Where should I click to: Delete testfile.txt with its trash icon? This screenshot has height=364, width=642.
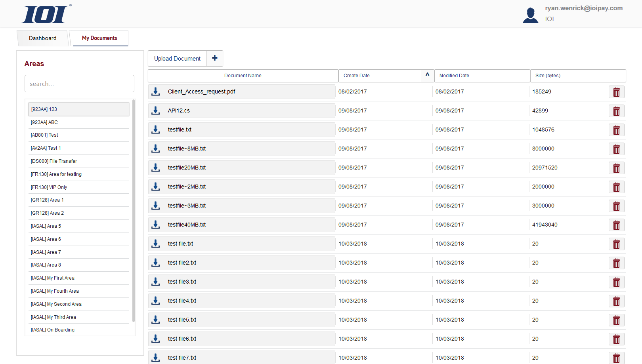coord(616,130)
